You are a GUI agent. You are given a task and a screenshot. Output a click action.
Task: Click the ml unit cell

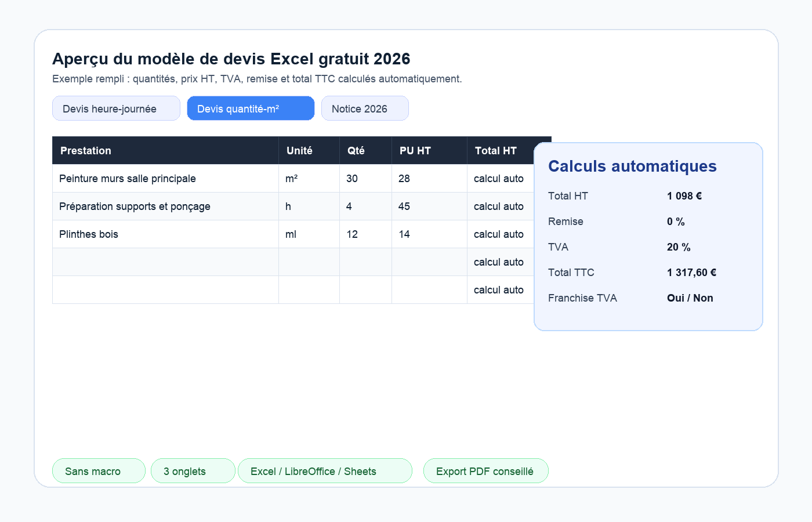[309, 234]
